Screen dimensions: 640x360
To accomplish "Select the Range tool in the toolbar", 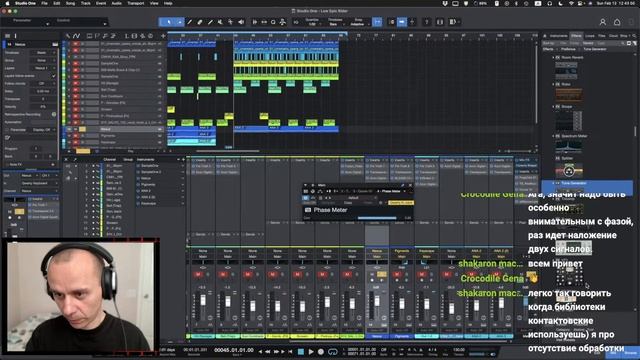I will pos(179,22).
